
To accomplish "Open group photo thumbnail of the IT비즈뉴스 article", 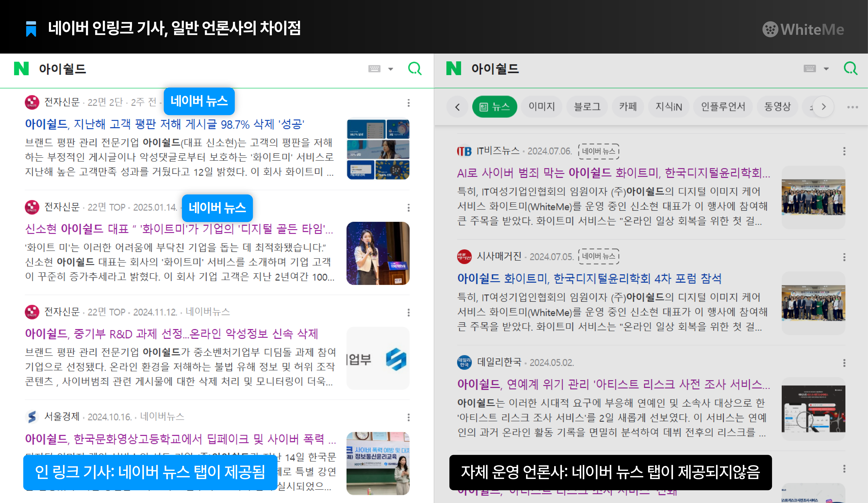I will pyautogui.click(x=813, y=197).
